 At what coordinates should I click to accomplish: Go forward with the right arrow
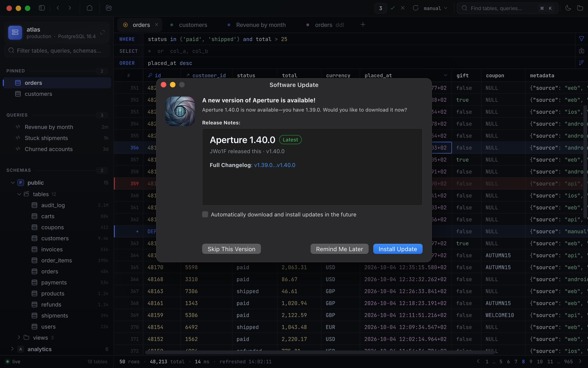(70, 8)
